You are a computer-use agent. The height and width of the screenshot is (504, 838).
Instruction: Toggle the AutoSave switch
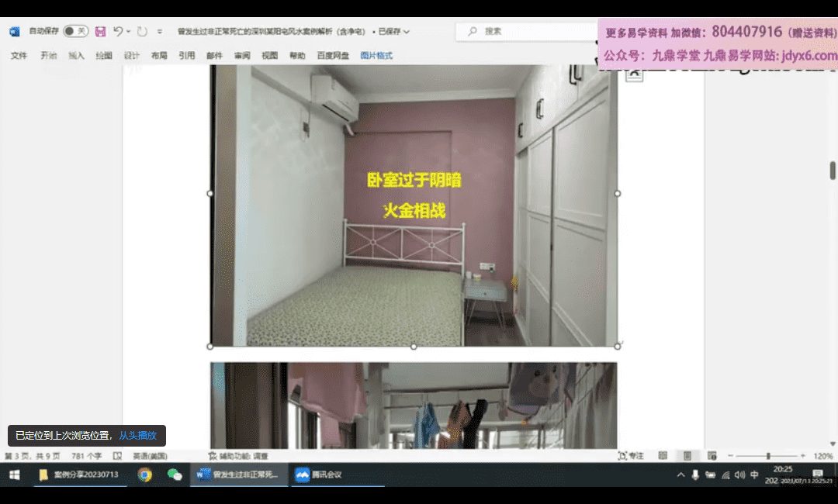click(x=75, y=32)
